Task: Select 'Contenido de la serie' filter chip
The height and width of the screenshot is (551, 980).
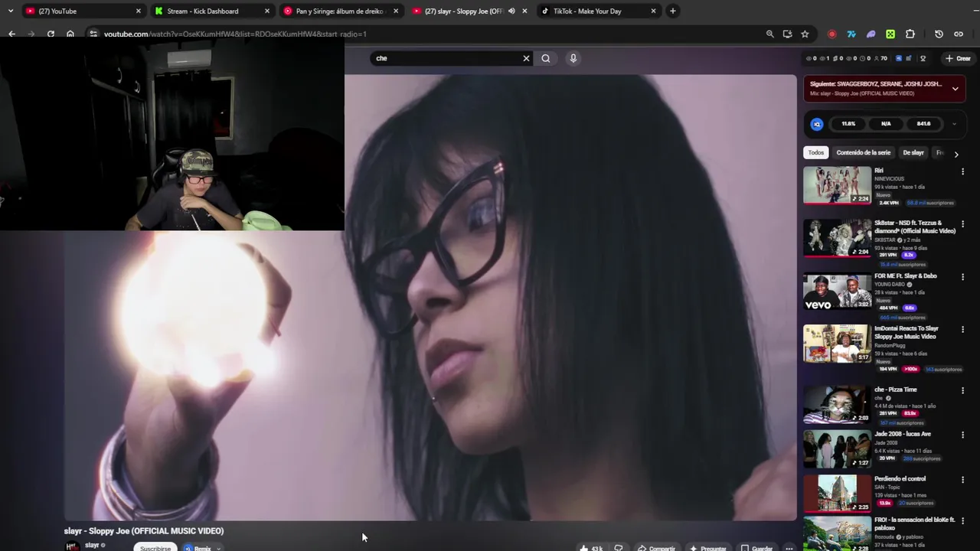Action: tap(863, 152)
